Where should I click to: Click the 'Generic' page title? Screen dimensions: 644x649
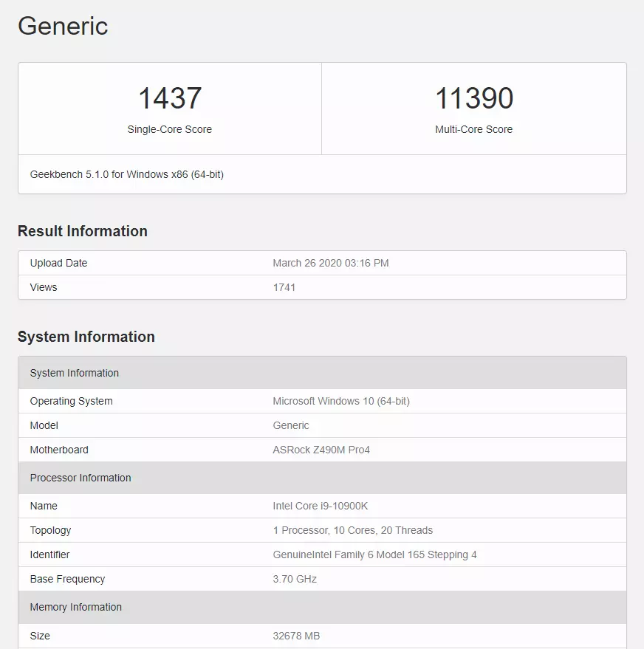[63, 26]
